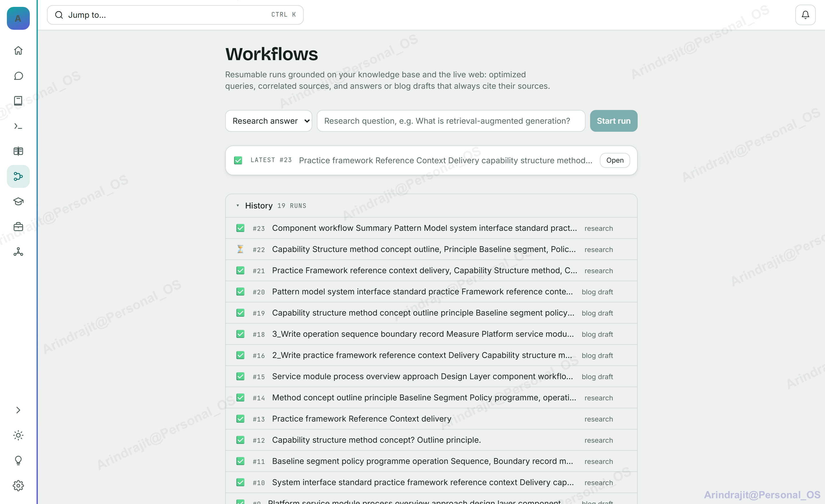Open run "Capability structure method concept? Outline principle."

(x=431, y=440)
